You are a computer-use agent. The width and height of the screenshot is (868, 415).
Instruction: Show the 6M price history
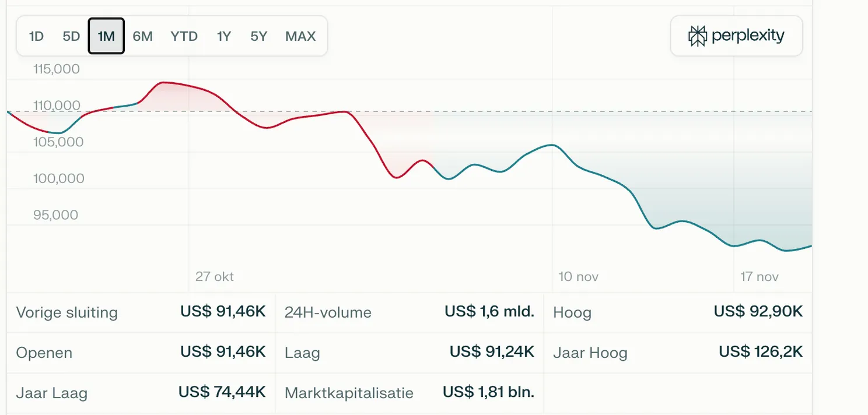[x=142, y=36]
